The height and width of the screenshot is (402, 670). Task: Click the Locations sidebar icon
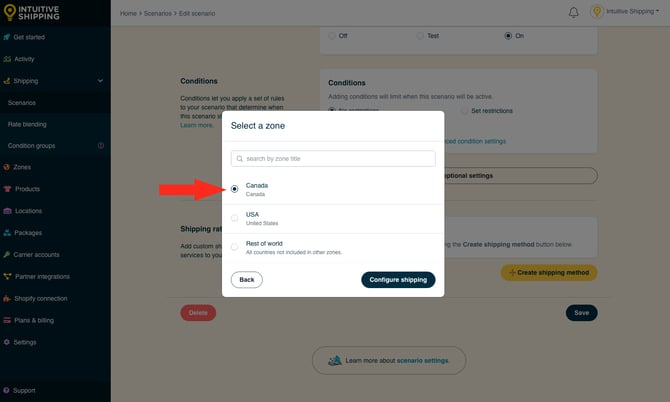7,211
